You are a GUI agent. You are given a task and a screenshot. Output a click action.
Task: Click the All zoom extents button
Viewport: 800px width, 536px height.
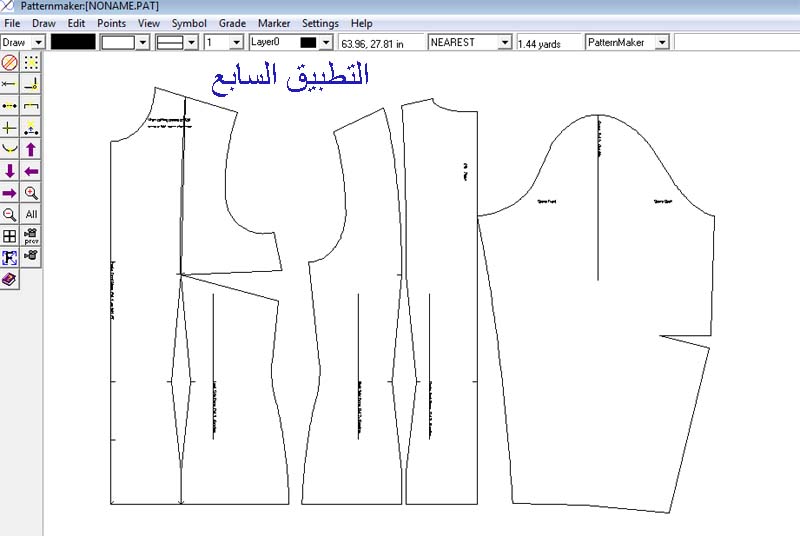[x=31, y=215]
